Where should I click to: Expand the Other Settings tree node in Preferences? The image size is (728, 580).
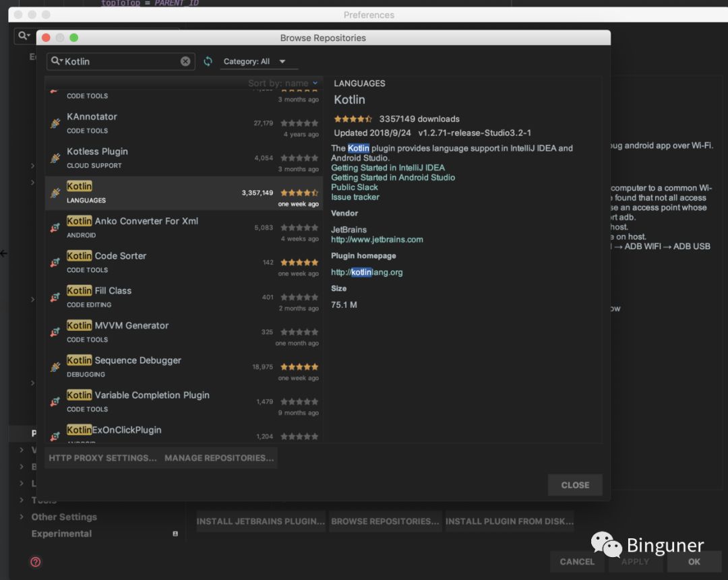[x=22, y=517]
